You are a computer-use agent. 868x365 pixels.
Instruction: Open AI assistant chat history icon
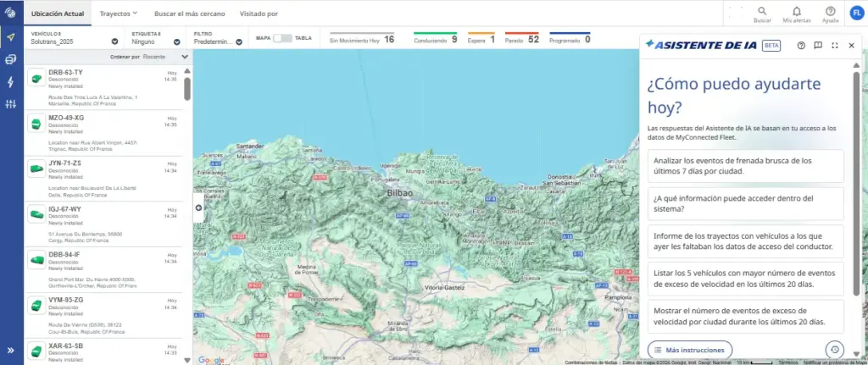pyautogui.click(x=835, y=350)
